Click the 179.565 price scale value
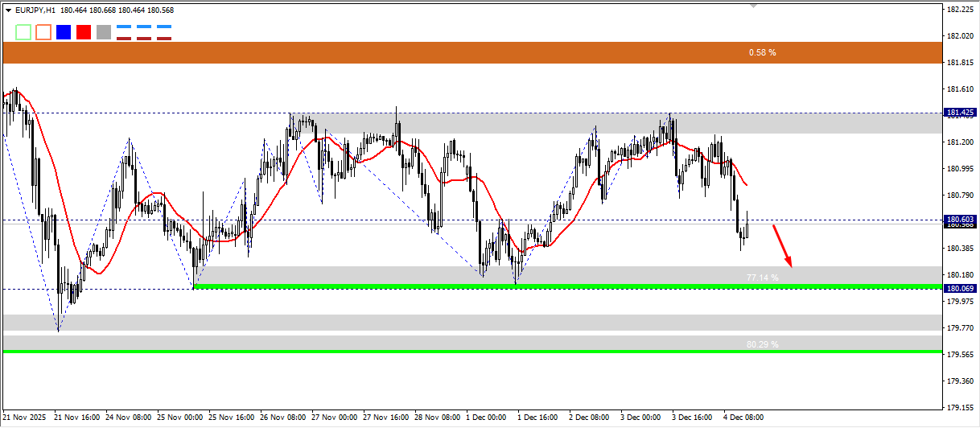This screenshot has width=980, height=428. (961, 355)
